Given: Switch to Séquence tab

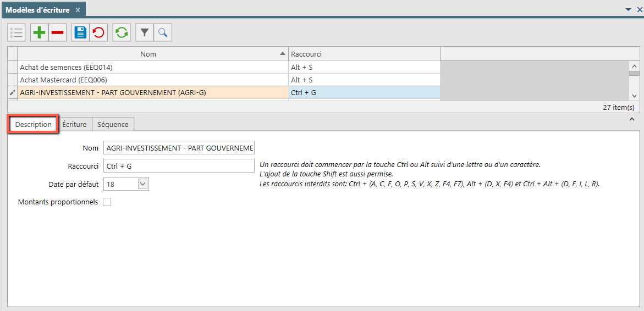Looking at the screenshot, I should point(113,124).
